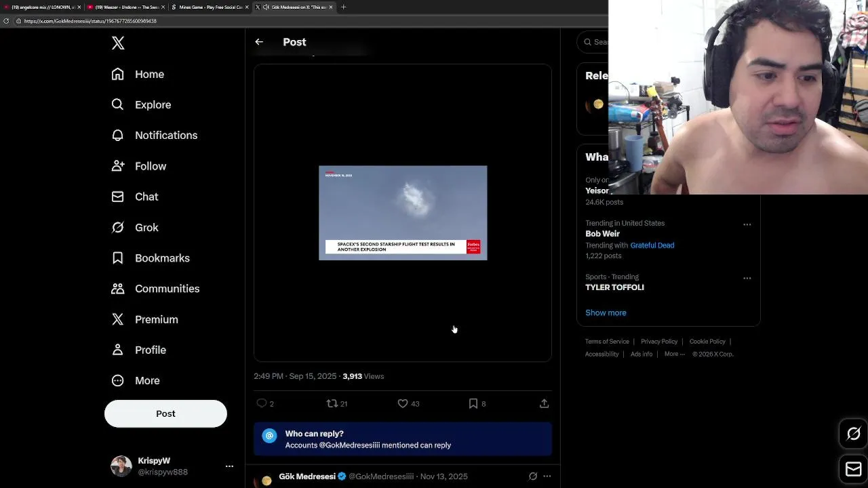Open Privacy Policy link
Image resolution: width=868 pixels, height=488 pixels.
(659, 342)
